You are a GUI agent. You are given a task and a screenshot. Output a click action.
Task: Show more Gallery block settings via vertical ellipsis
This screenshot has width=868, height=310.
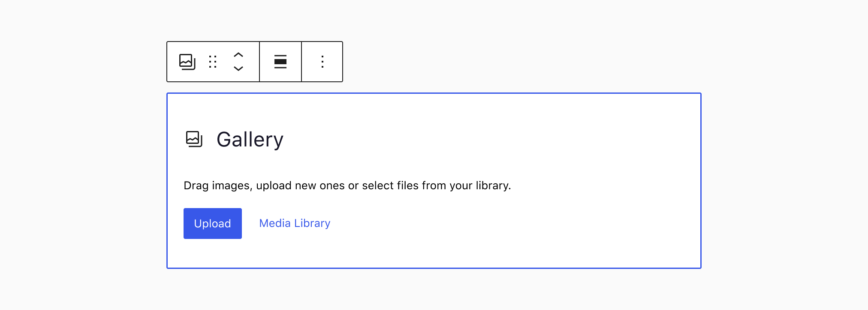coord(322,62)
